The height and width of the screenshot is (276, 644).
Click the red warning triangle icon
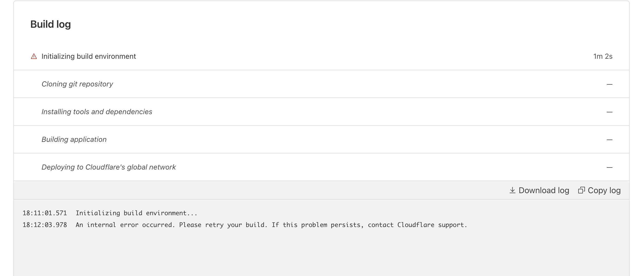click(34, 56)
